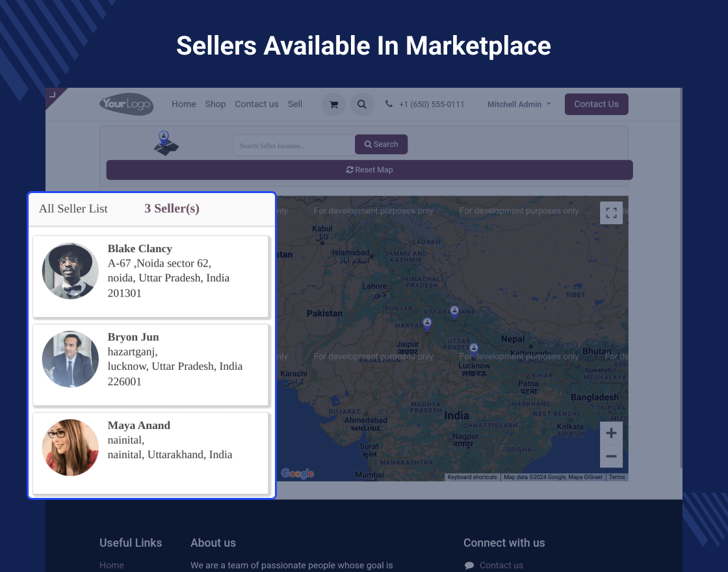Image resolution: width=728 pixels, height=572 pixels.
Task: Click the corner edit ribbon icon
Action: (x=52, y=94)
